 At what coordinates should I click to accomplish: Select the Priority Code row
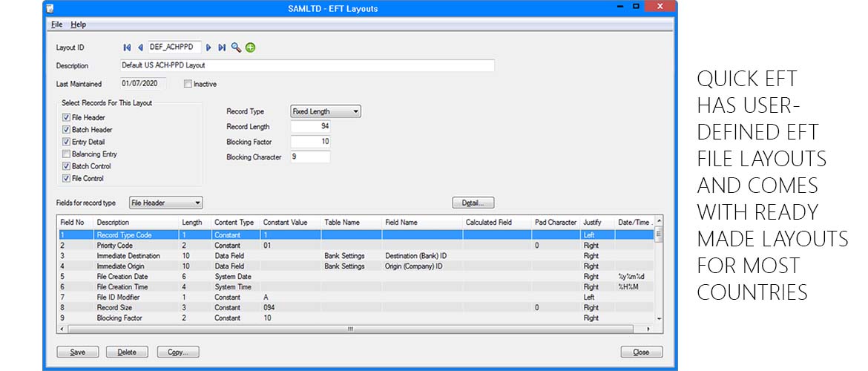pyautogui.click(x=356, y=246)
